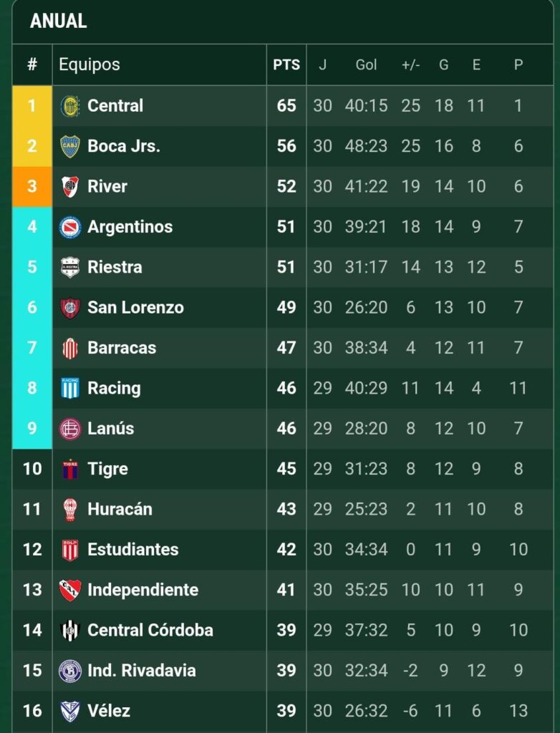This screenshot has width=560, height=733.
Task: Open the Tigre team name
Action: (107, 470)
